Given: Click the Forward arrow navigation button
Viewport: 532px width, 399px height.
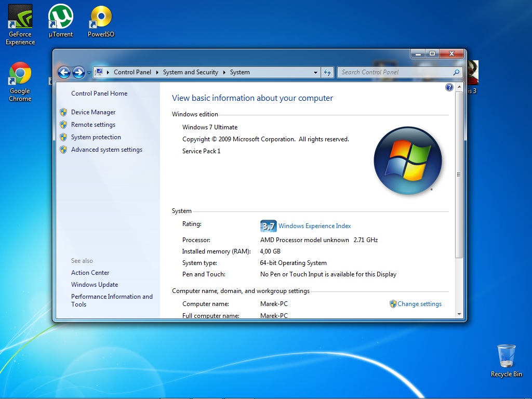Looking at the screenshot, I should (x=78, y=72).
